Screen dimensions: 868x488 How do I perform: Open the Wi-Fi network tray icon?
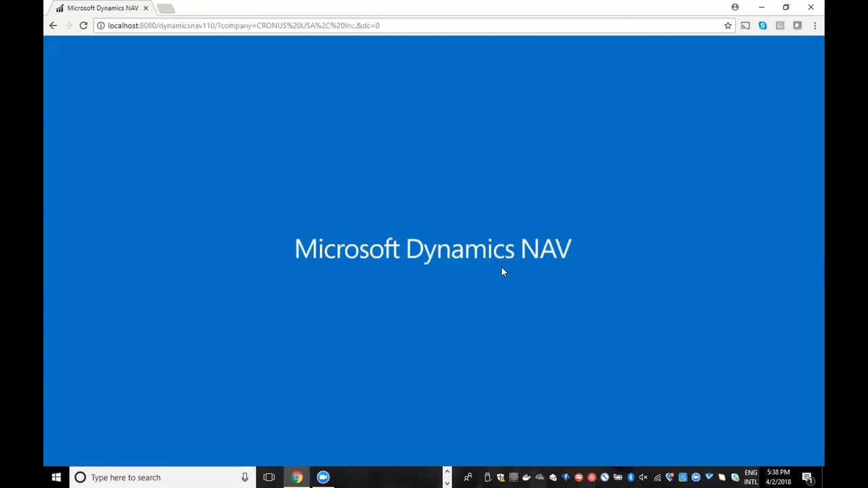pos(657,477)
